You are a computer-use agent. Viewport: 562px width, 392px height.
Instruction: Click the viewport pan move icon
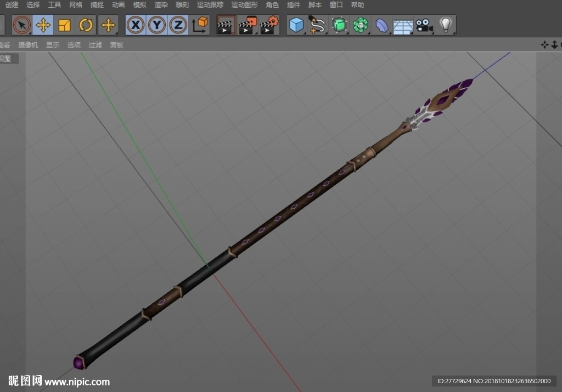pos(544,45)
